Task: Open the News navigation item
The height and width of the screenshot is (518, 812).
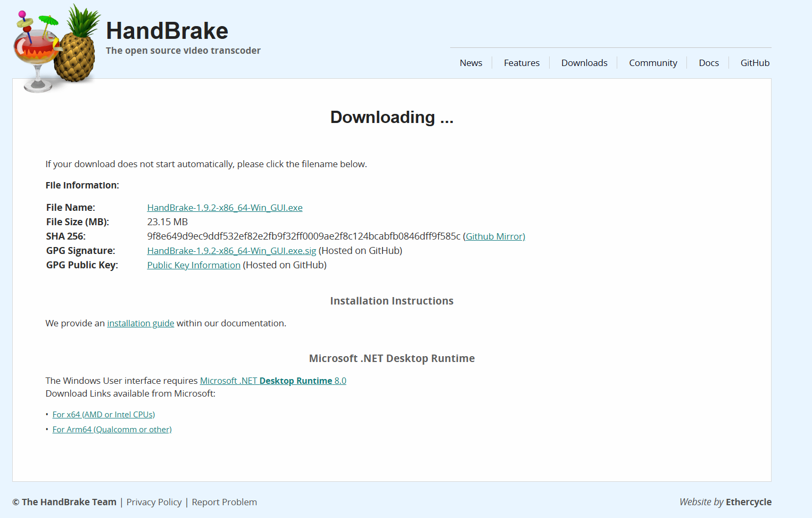Action: 471,63
